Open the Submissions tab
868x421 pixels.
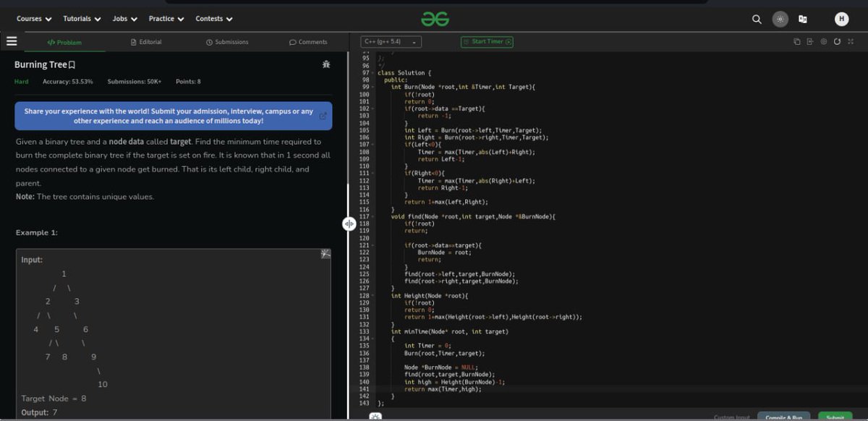229,41
